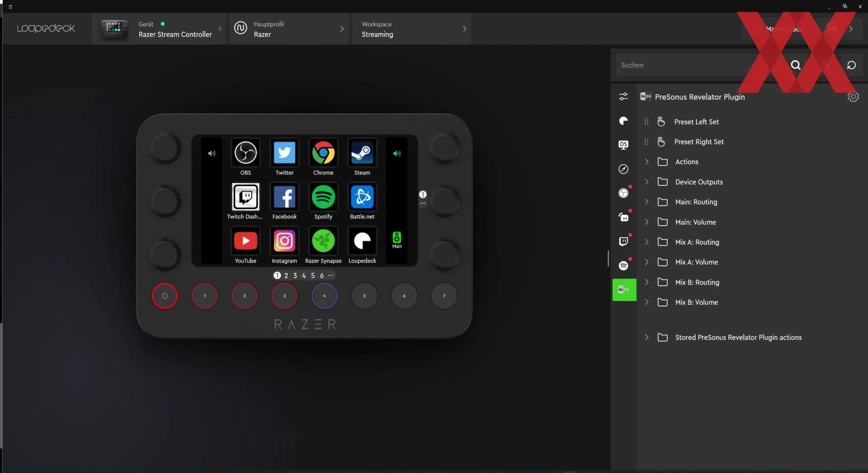
Task: Switch to touch page 6
Action: (322, 275)
